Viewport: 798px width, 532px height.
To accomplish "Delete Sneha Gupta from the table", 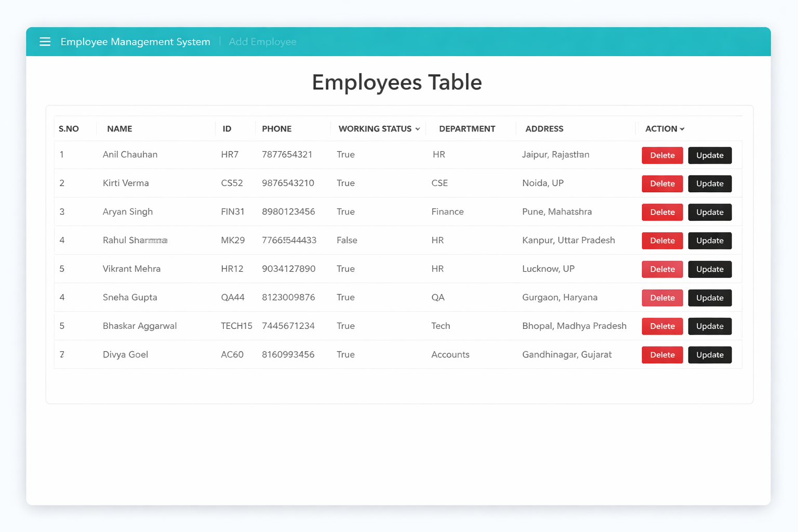I will (662, 298).
